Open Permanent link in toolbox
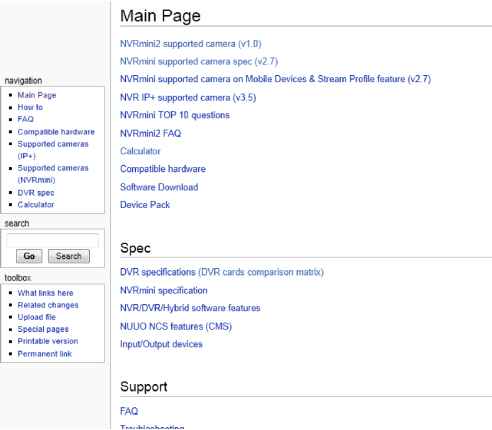The width and height of the screenshot is (492, 430). 45,354
